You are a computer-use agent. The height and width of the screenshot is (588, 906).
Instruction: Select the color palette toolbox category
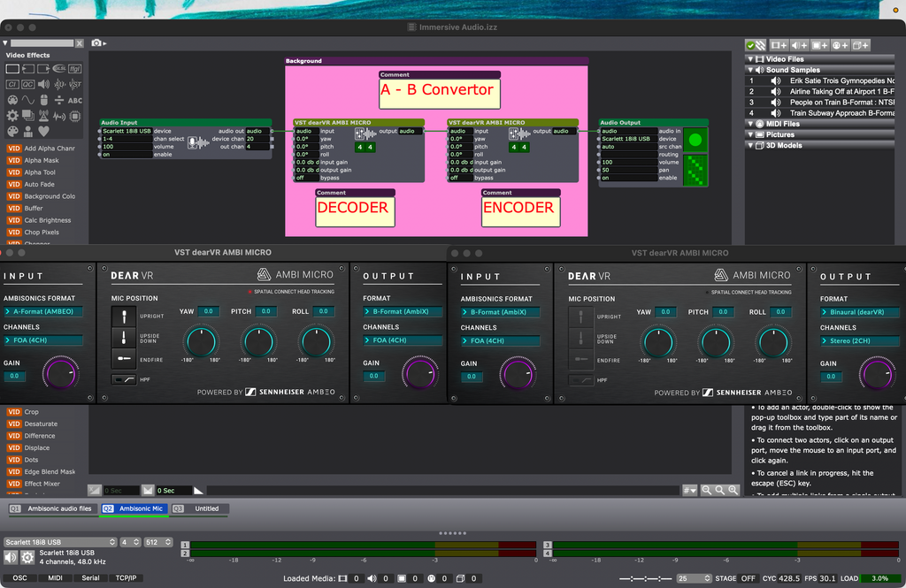(12, 131)
